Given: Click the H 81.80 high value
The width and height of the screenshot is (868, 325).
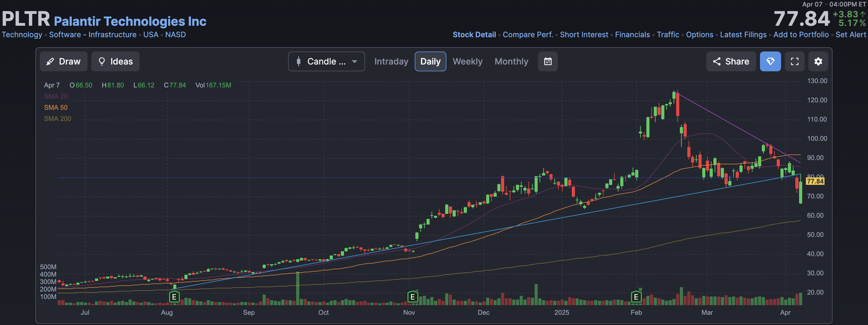Looking at the screenshot, I should 113,85.
